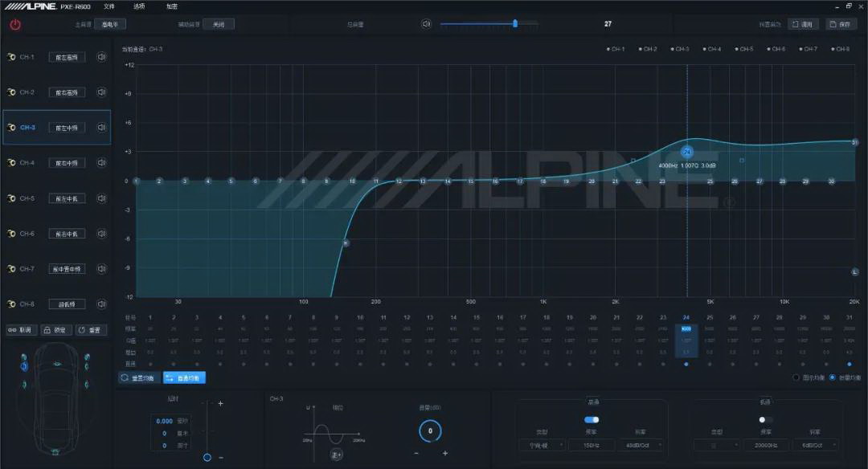This screenshot has height=469, width=868.
Task: Click CH-5 in the graph legend
Action: [x=744, y=49]
